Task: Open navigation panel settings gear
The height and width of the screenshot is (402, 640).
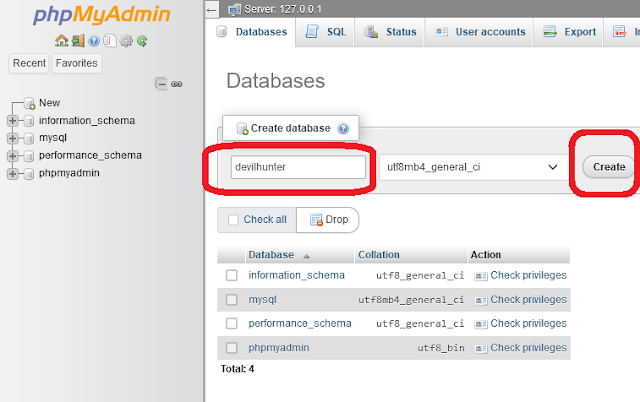Action: [x=126, y=41]
